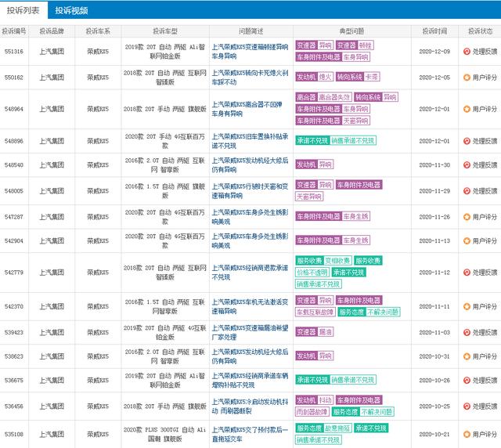Click the 投诉编号 column header
The height and width of the screenshot is (448, 501).
(x=14, y=31)
